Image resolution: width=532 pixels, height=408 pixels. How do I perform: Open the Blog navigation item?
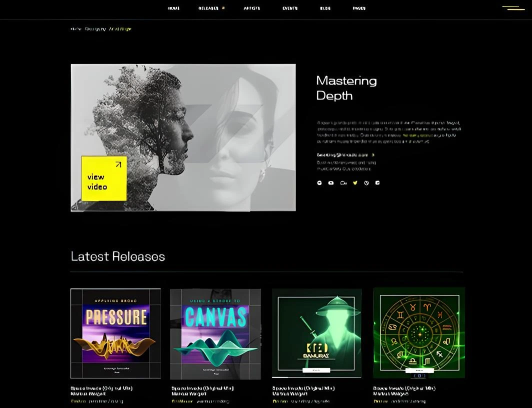[x=325, y=8]
